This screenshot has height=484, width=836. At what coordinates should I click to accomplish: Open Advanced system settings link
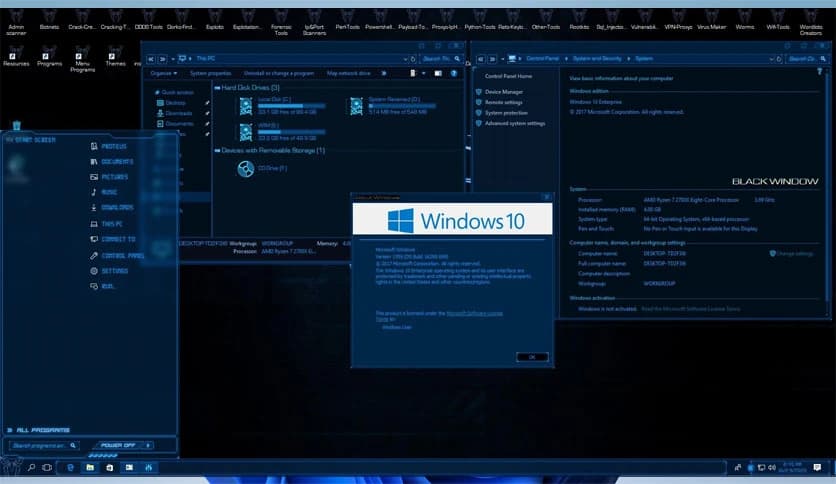click(x=515, y=124)
